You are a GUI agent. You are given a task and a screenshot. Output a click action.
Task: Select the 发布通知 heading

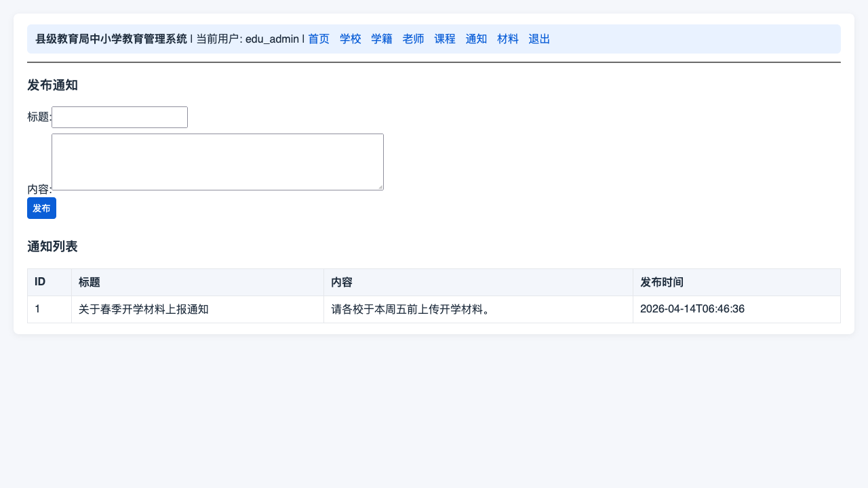click(52, 85)
